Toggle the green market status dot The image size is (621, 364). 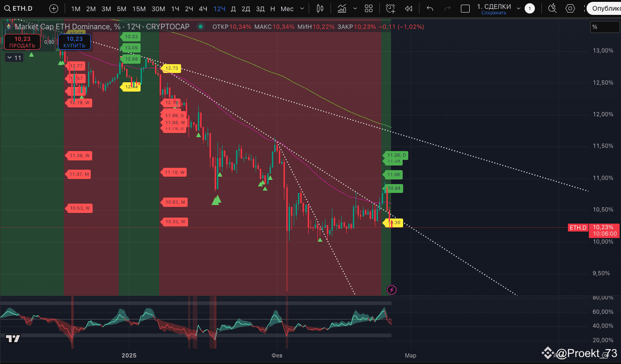tap(201, 27)
